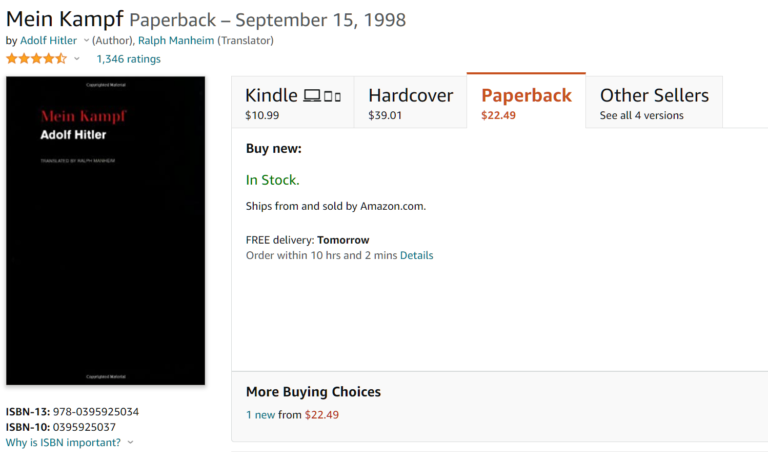
Task: Click the delivery Details link
Action: [416, 255]
